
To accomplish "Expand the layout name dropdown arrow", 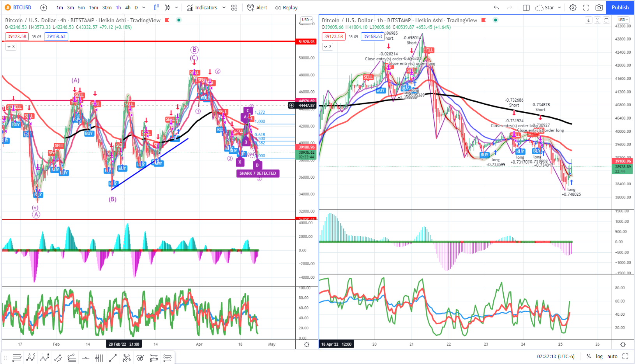I will (559, 7).
